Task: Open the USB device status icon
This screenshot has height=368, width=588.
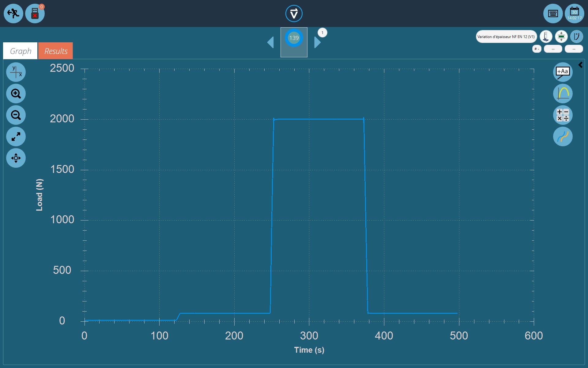Action: [x=35, y=13]
